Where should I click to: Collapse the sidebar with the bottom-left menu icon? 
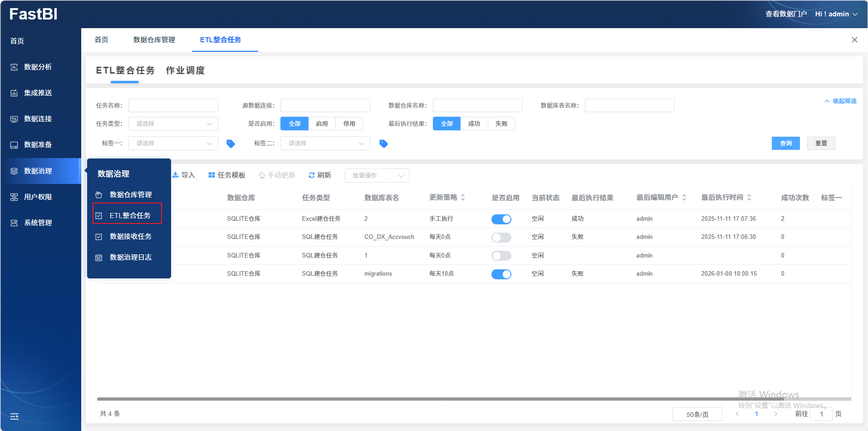point(15,416)
